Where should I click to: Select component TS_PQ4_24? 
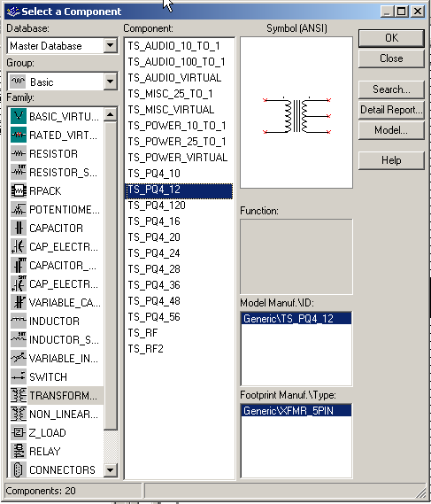(x=154, y=253)
